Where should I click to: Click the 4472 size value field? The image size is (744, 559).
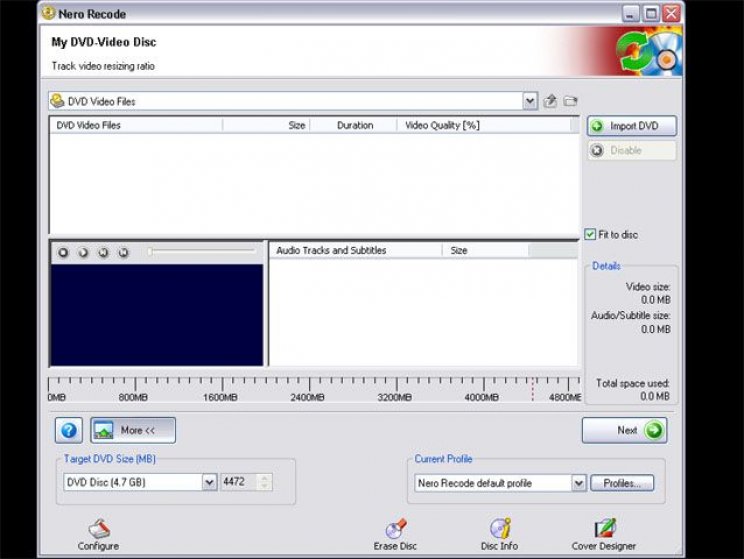239,482
